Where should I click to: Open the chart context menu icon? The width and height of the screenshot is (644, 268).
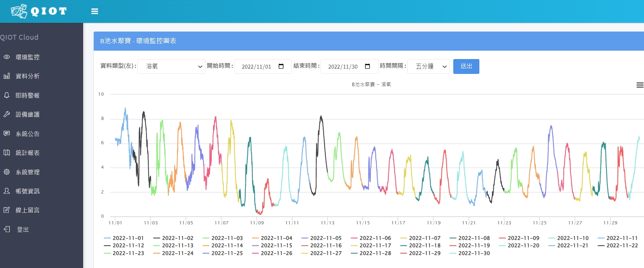coord(640,85)
